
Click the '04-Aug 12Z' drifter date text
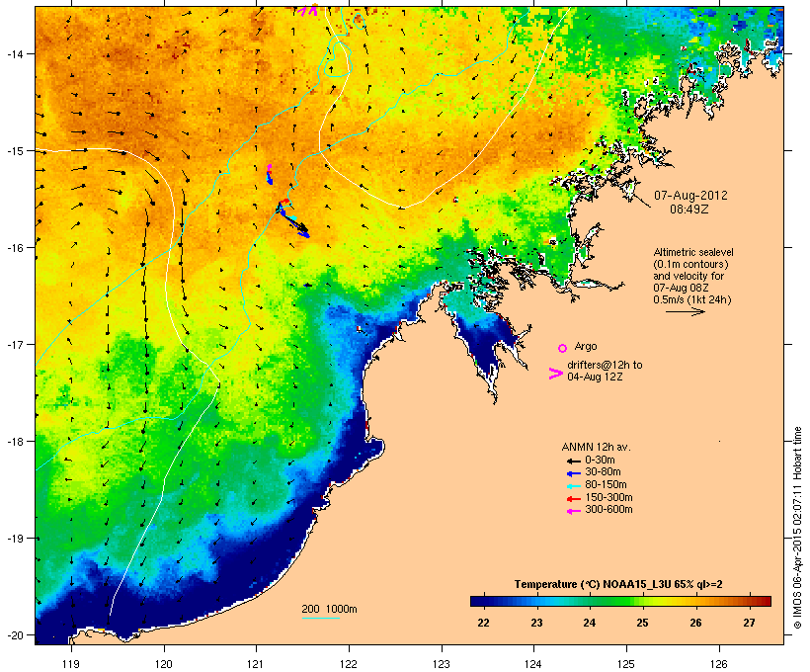[595, 377]
